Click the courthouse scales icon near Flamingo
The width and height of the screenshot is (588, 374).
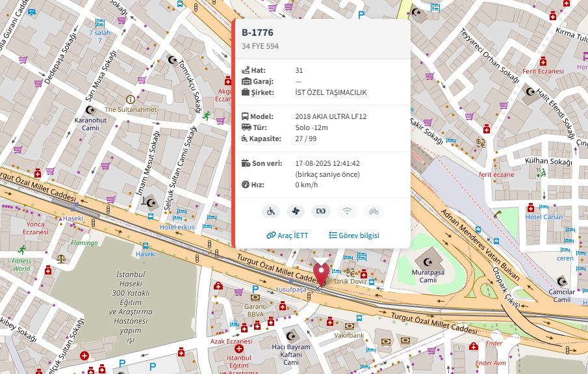tap(62, 258)
